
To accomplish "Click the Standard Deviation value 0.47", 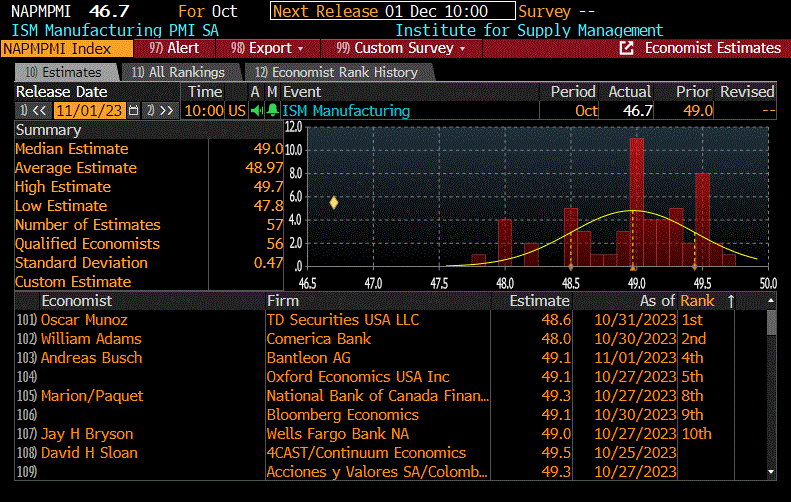I will click(268, 263).
